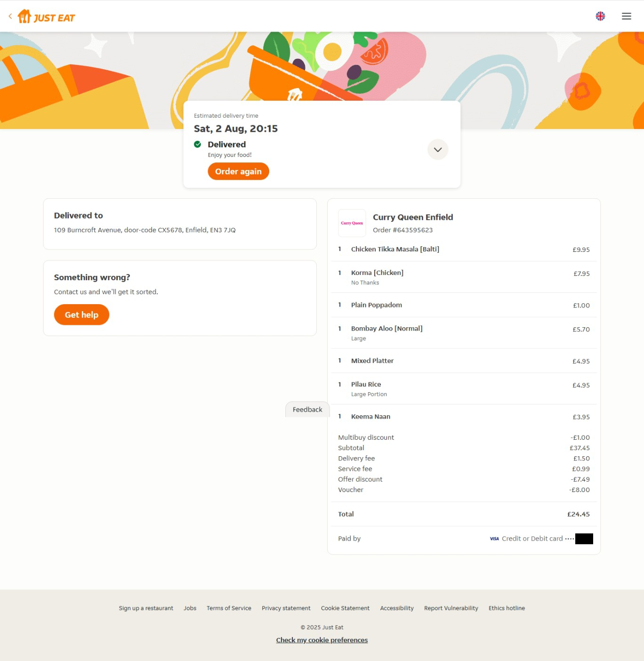The height and width of the screenshot is (661, 644).
Task: Click Check my cookie preferences
Action: click(322, 640)
